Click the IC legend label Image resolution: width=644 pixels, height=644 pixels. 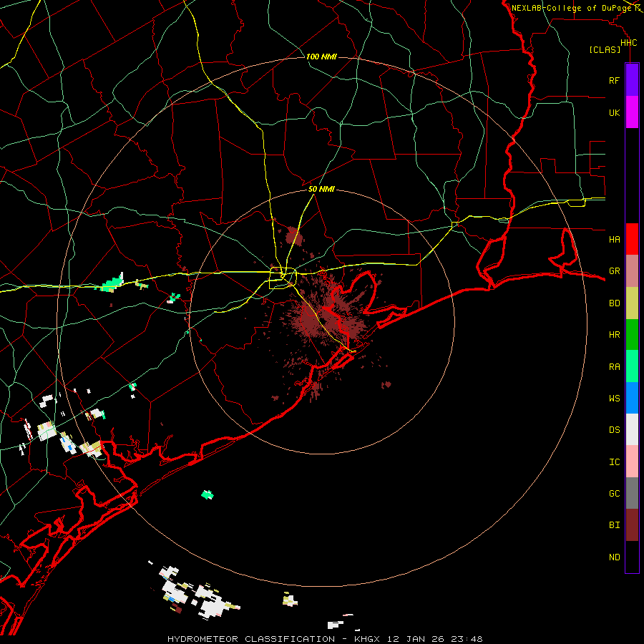(x=614, y=462)
